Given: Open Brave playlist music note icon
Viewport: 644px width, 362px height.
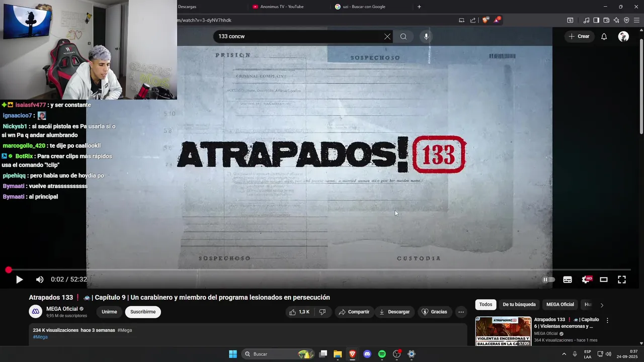Looking at the screenshot, I should pos(586,20).
